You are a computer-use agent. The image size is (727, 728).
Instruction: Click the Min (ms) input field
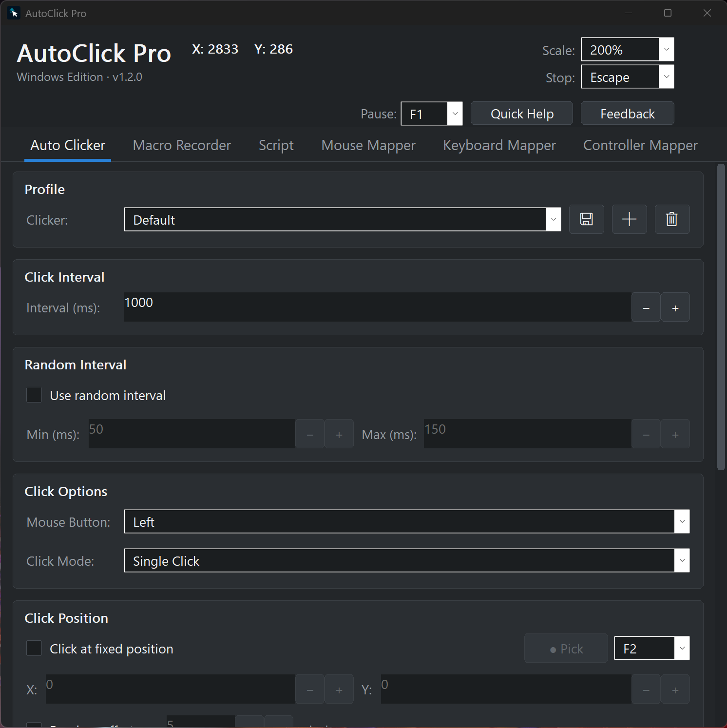192,434
